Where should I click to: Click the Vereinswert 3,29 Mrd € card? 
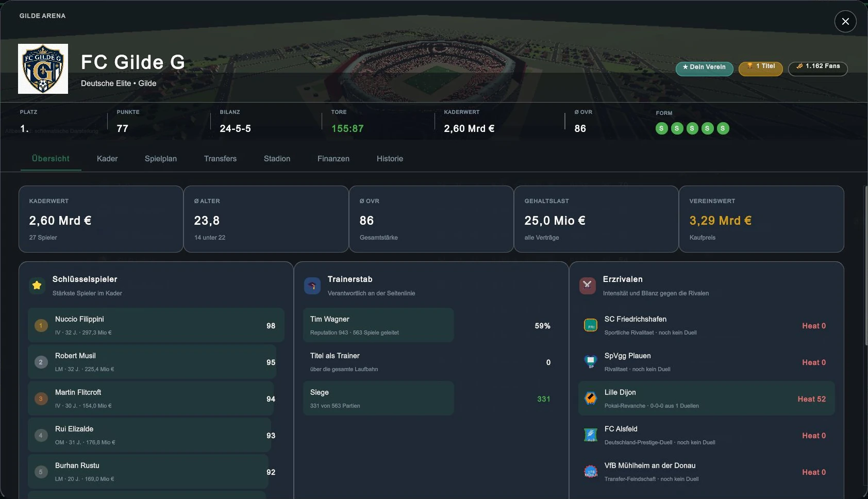pos(761,219)
